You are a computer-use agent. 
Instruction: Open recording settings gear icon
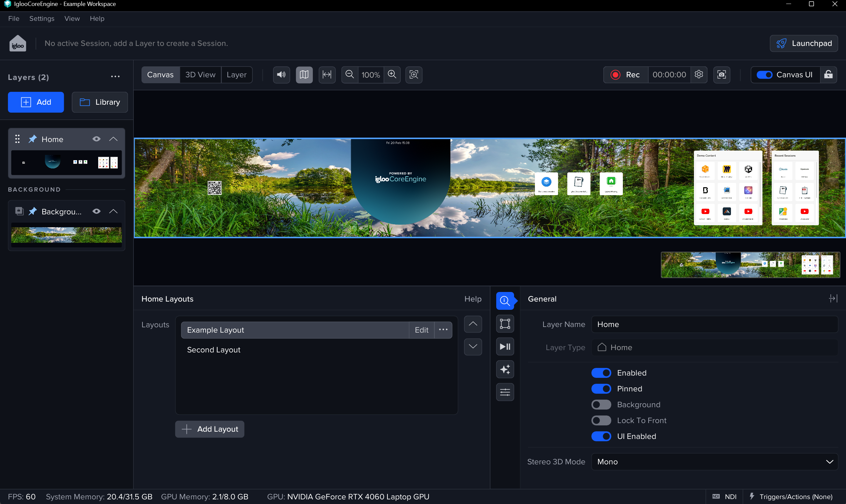pyautogui.click(x=699, y=75)
